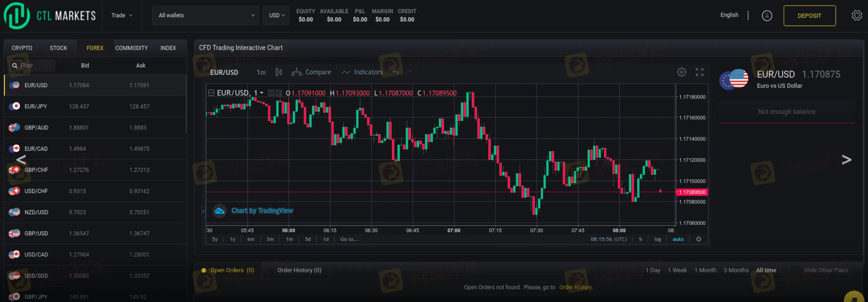Expand the All wallets dropdown

click(x=206, y=16)
